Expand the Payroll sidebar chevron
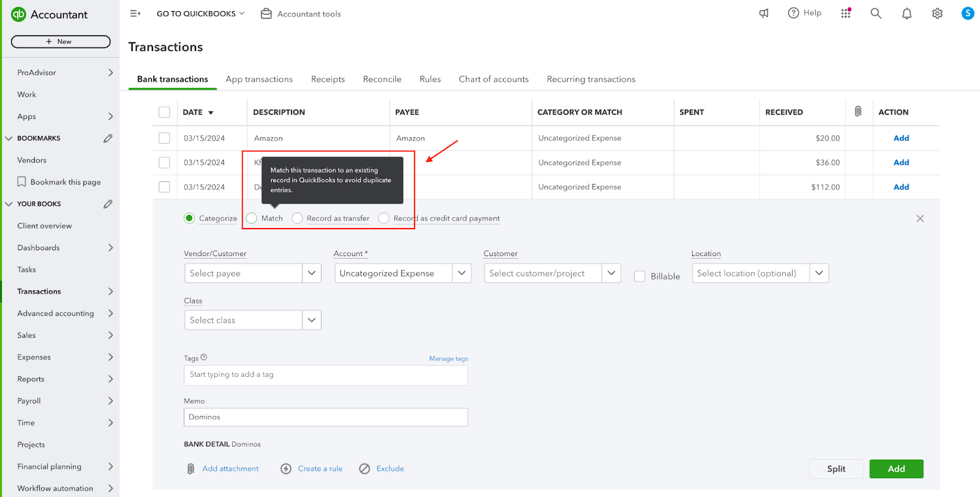This screenshot has width=980, height=497. pyautogui.click(x=110, y=401)
